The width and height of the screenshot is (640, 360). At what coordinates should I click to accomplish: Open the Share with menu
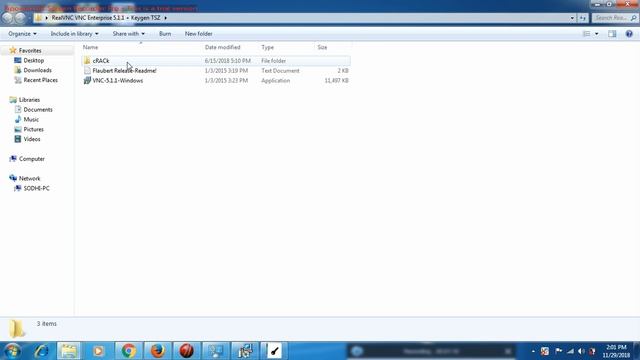128,34
